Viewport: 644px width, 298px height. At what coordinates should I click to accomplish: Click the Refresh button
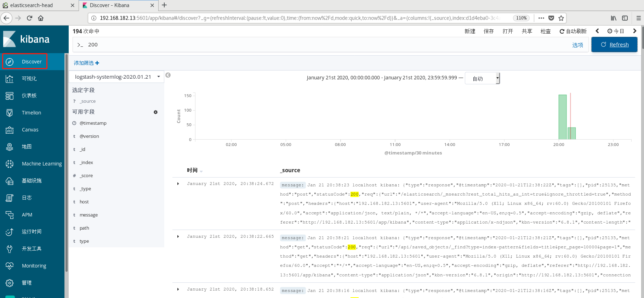pos(614,45)
